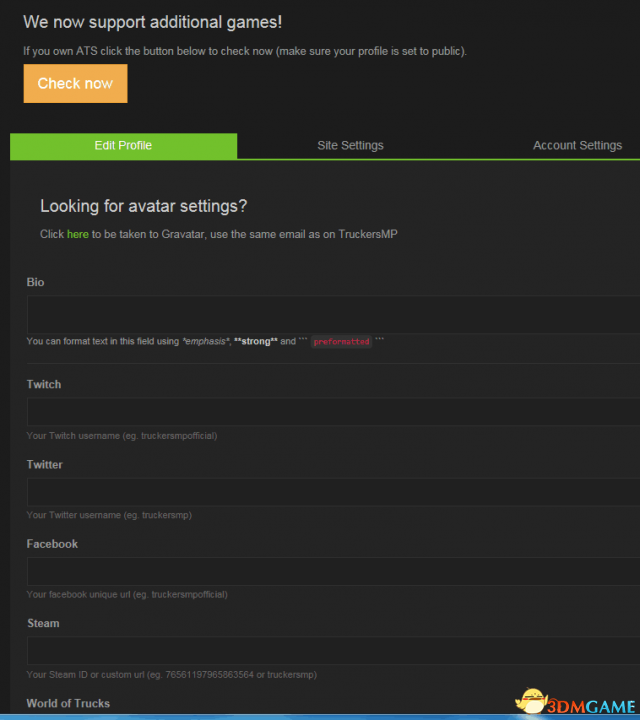This screenshot has width=640, height=720.
Task: Click the Steam ID input field
Action: (333, 651)
